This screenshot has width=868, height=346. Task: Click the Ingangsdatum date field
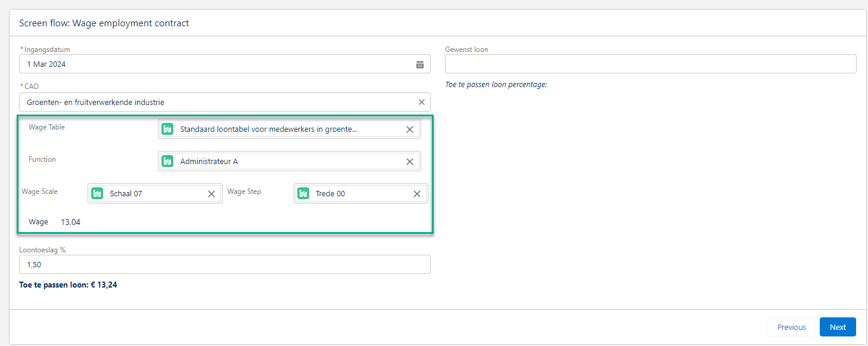pos(214,64)
